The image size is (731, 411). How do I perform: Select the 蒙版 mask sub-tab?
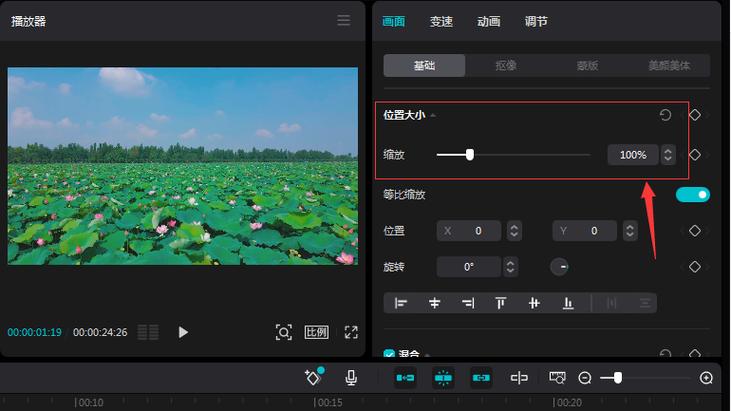tap(587, 66)
